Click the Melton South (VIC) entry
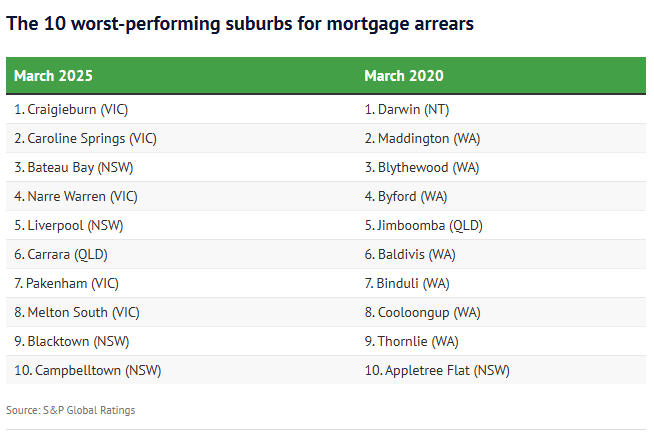Image resolution: width=654 pixels, height=441 pixels. point(76,312)
